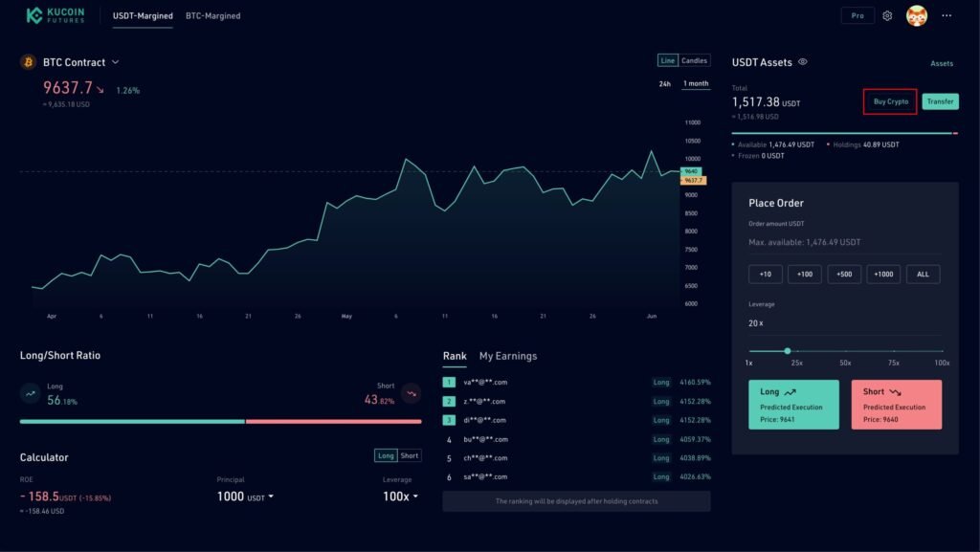Click the Transfer button

pyautogui.click(x=941, y=100)
